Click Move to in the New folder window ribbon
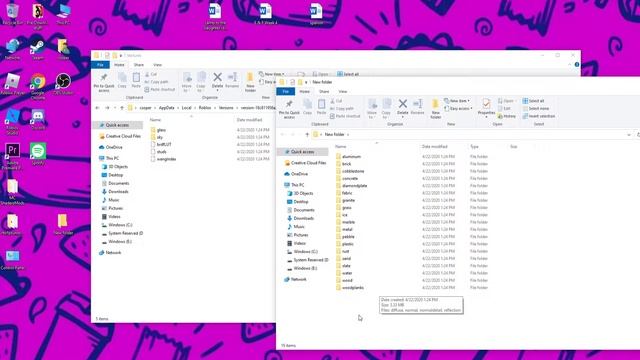 [372, 109]
